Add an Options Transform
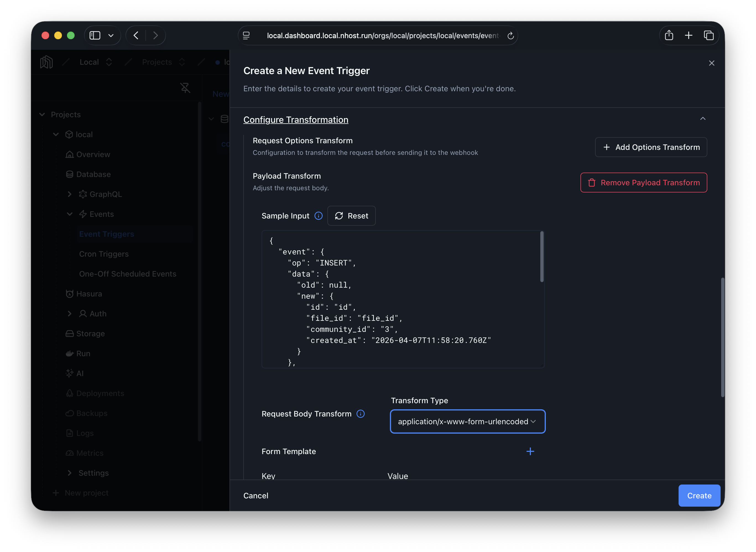 pos(650,147)
